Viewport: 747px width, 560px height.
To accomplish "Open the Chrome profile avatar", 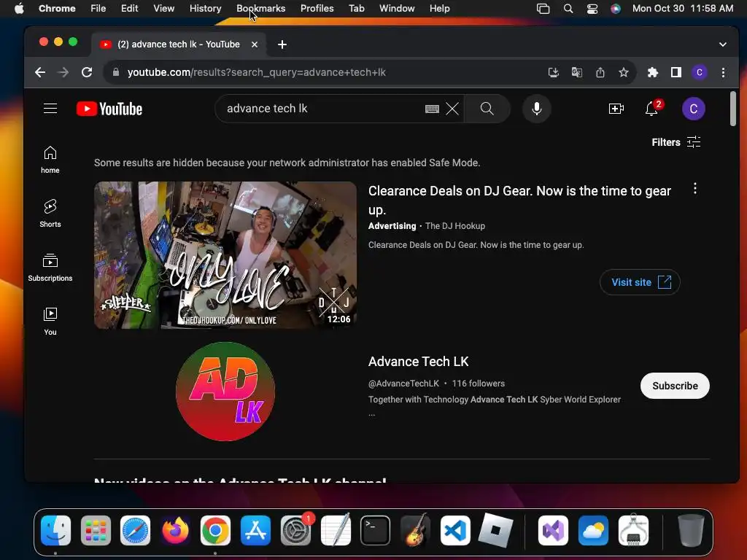I will click(x=700, y=72).
